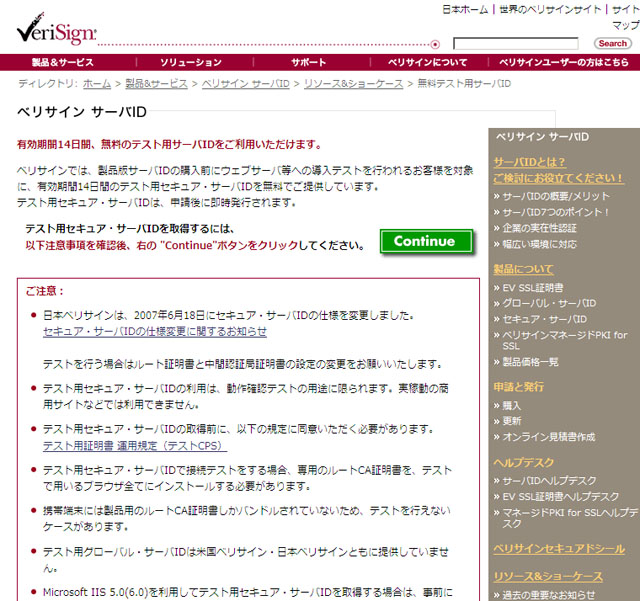Open sidebar item EV SSL証明書ヘルプデスク
Image resolution: width=640 pixels, height=601 pixels.
(560, 496)
